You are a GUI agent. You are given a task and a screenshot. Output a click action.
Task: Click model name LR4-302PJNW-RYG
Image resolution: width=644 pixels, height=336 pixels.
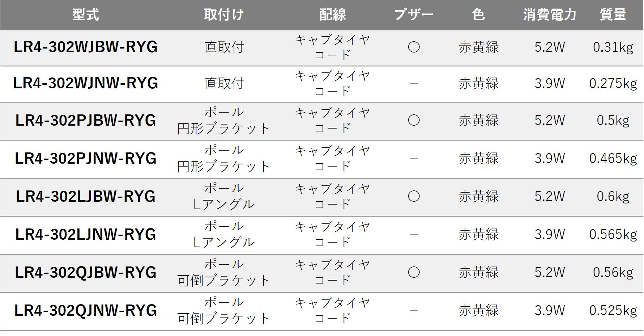point(86,159)
